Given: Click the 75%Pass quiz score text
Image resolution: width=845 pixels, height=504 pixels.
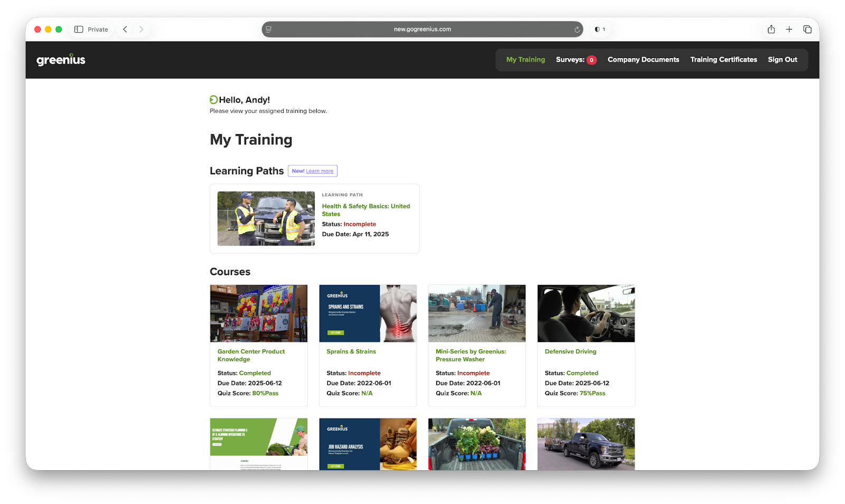Looking at the screenshot, I should click(593, 393).
